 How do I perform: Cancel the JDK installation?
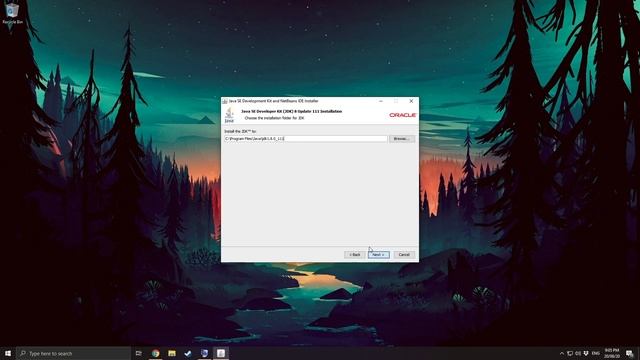(x=404, y=255)
